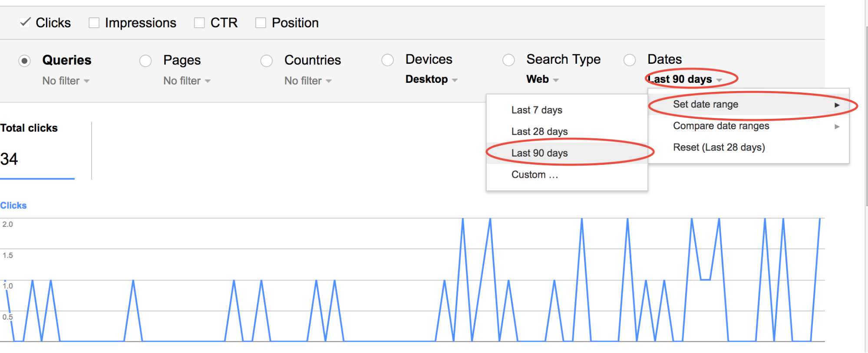This screenshot has width=868, height=353.
Task: Tick the Position checkbox
Action: coord(261,23)
